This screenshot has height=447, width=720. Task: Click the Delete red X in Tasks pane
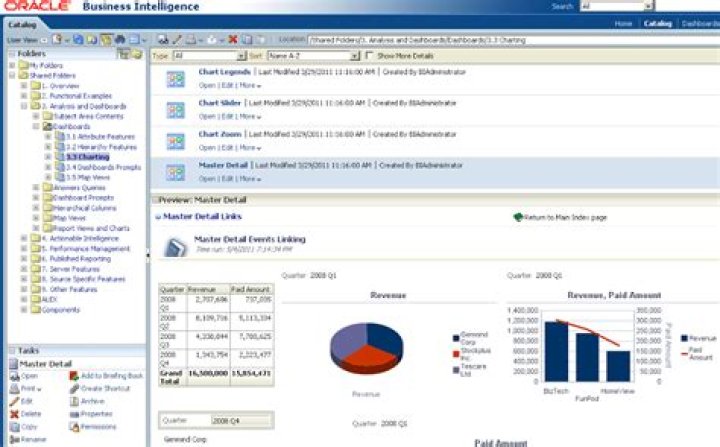click(x=14, y=414)
